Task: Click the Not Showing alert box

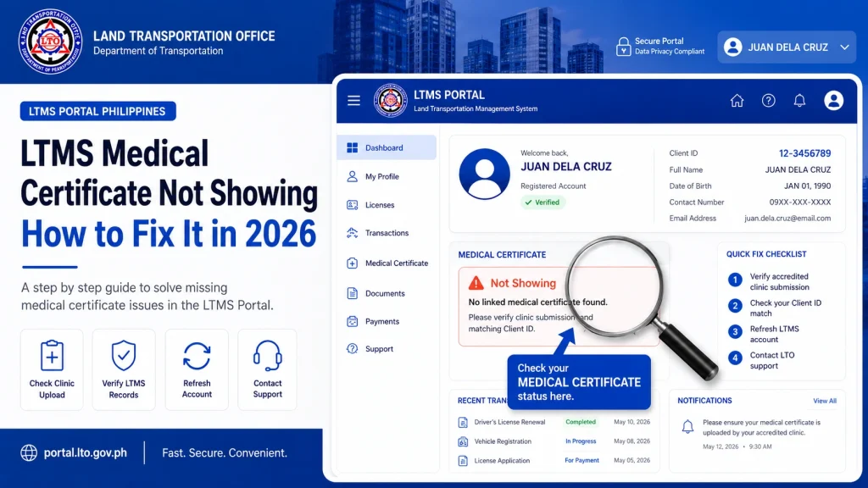Action: pyautogui.click(x=559, y=307)
